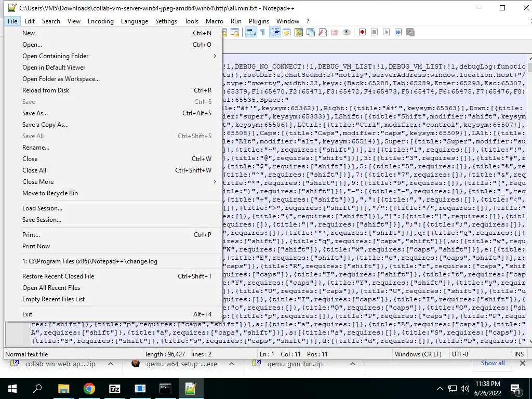The width and height of the screenshot is (532, 399).
Task: Open the Encoding menu
Action: coord(100,21)
